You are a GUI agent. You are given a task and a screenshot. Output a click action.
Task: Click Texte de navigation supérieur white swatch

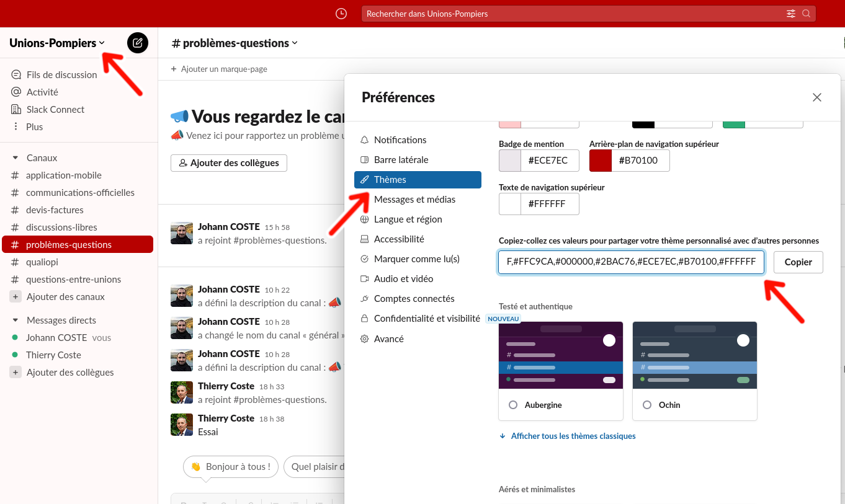tap(510, 204)
